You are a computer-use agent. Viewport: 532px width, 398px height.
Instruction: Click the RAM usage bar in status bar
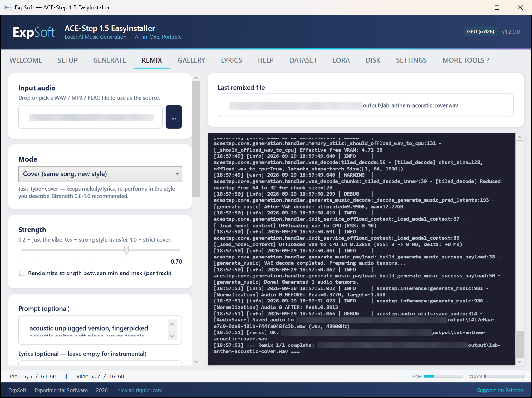click(x=443, y=376)
